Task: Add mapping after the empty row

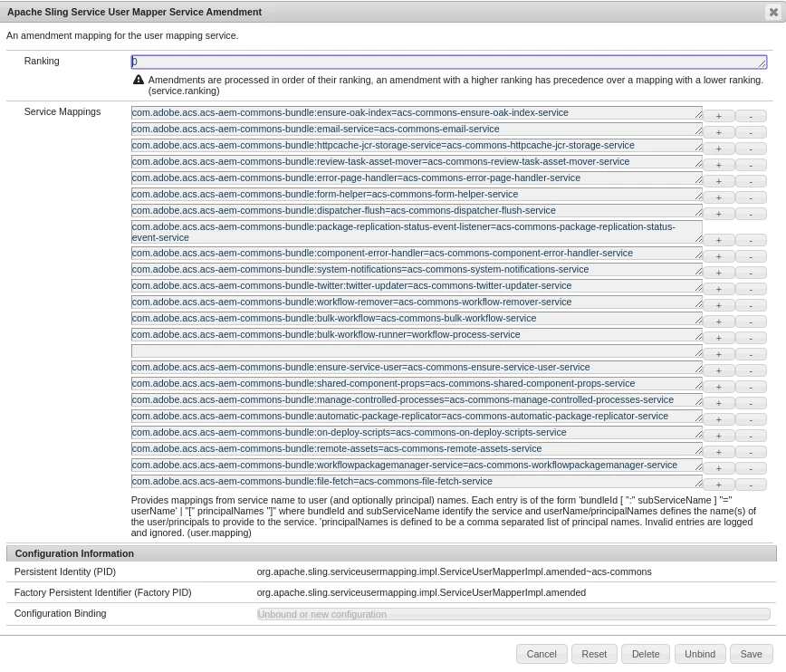Action: 718,354
